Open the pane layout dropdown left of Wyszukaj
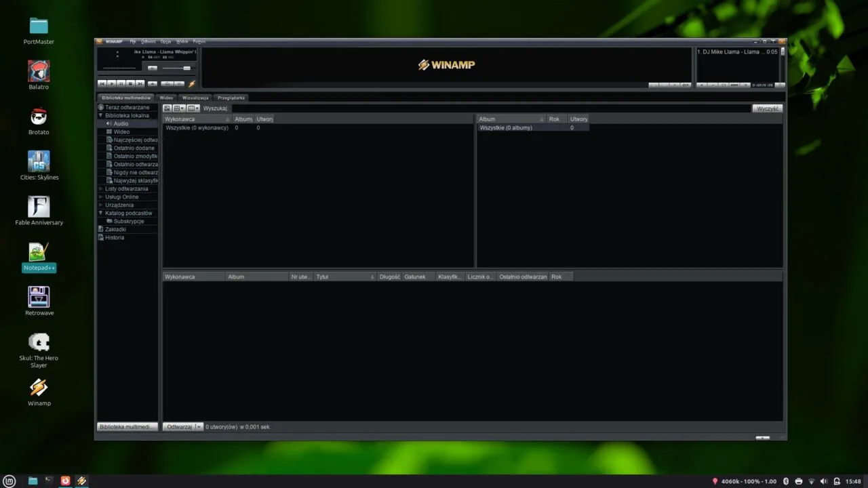The width and height of the screenshot is (868, 488). pyautogui.click(x=179, y=108)
